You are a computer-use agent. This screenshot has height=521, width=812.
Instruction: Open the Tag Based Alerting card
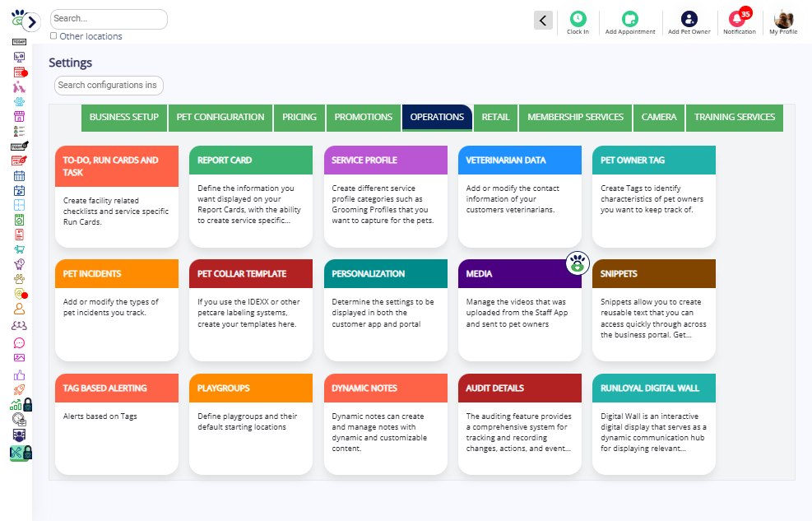(x=117, y=424)
